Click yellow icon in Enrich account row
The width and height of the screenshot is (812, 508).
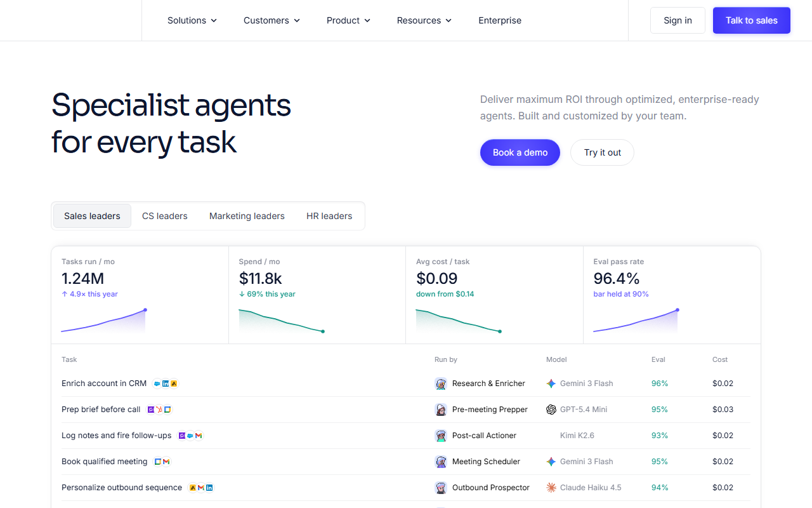coord(174,384)
